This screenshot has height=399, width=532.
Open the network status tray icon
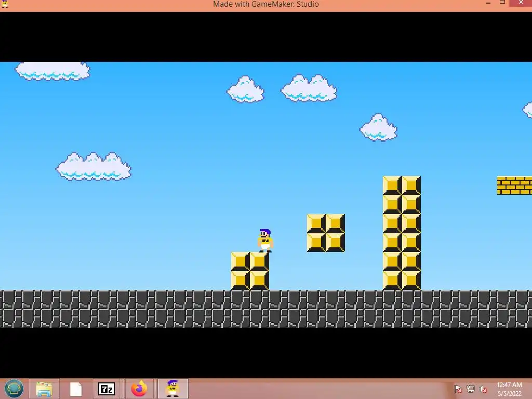[470, 389]
